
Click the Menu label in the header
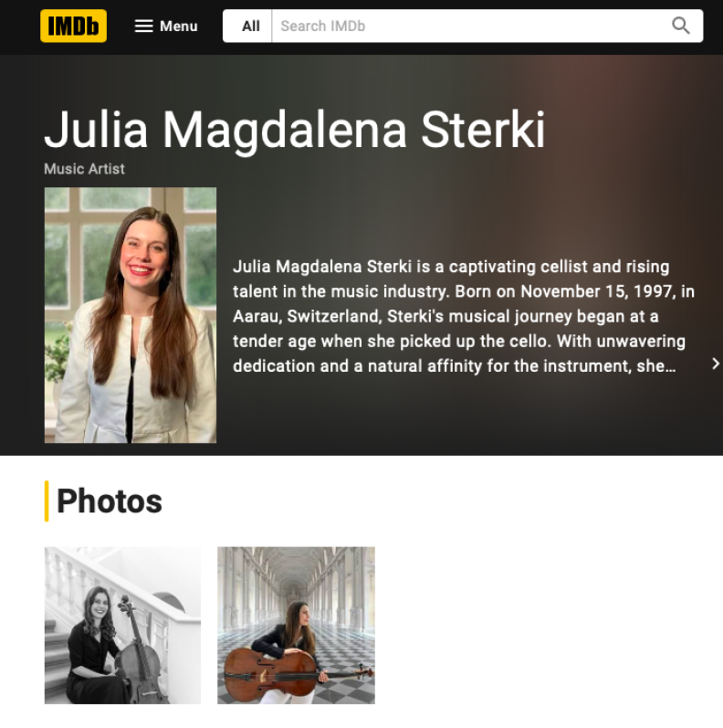point(179,26)
